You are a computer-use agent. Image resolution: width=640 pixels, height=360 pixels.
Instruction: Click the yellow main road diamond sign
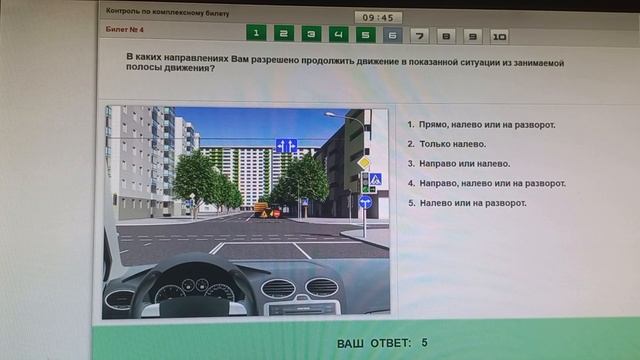[x=364, y=163]
